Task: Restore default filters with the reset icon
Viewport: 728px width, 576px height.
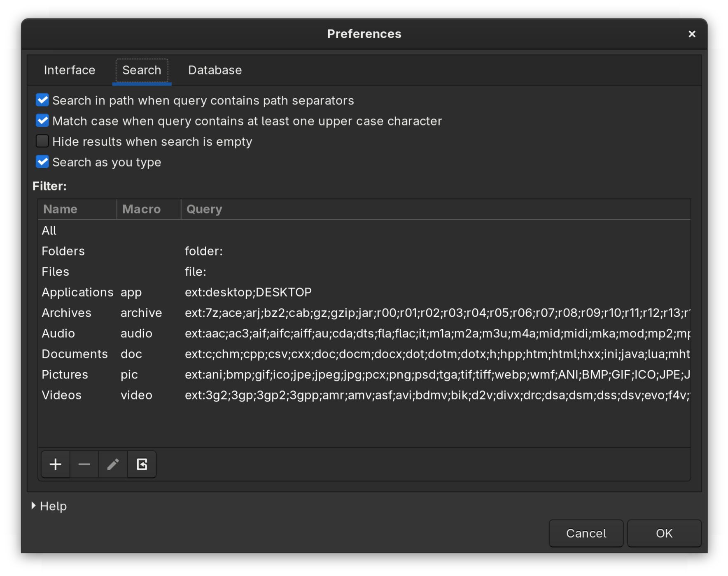Action: pyautogui.click(x=142, y=464)
